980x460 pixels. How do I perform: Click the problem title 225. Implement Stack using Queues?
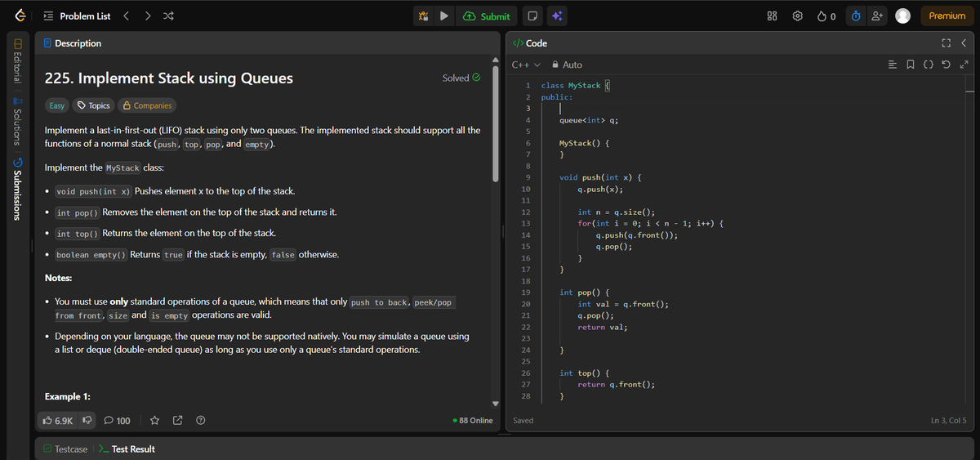[x=168, y=78]
